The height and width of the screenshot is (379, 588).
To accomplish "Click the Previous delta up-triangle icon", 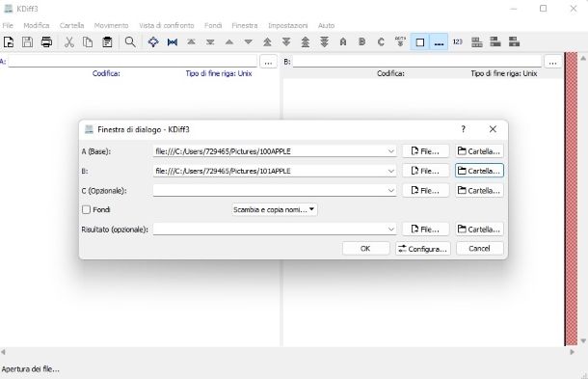I will (x=229, y=42).
